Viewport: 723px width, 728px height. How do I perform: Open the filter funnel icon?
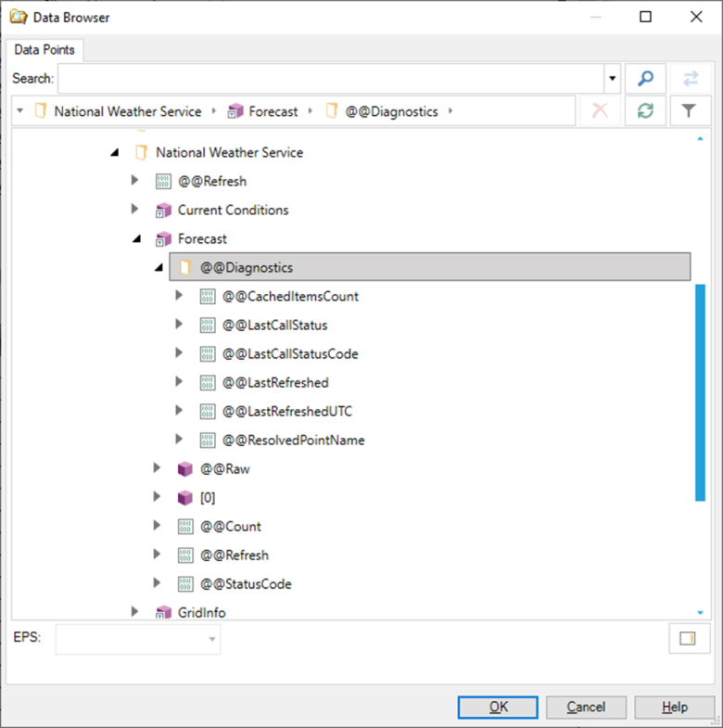689,111
